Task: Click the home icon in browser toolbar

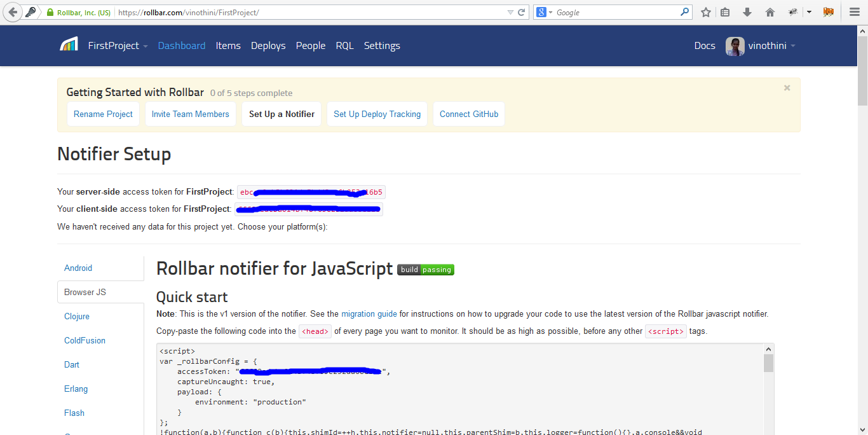Action: click(x=770, y=12)
